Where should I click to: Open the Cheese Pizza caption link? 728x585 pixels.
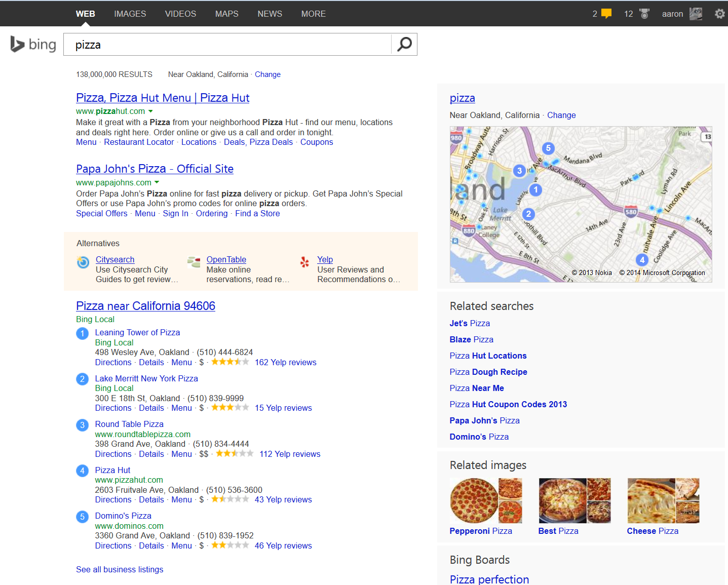[653, 531]
